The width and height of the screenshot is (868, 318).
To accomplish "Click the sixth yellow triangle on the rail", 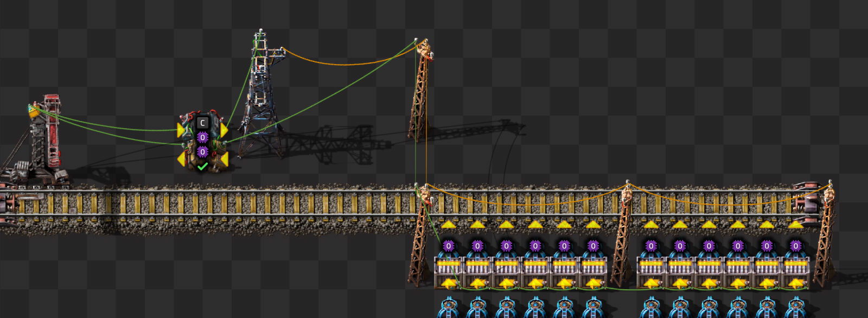I will click(x=593, y=224).
